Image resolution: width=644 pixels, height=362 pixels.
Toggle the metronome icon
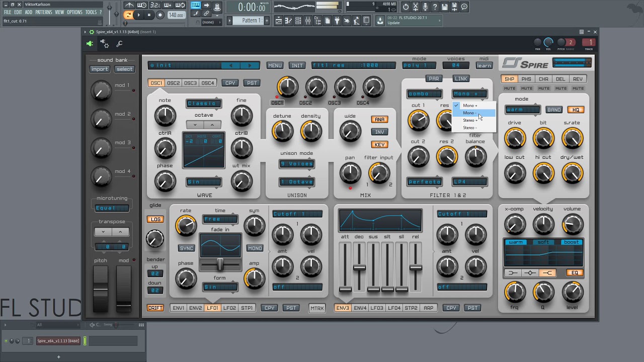point(130,6)
